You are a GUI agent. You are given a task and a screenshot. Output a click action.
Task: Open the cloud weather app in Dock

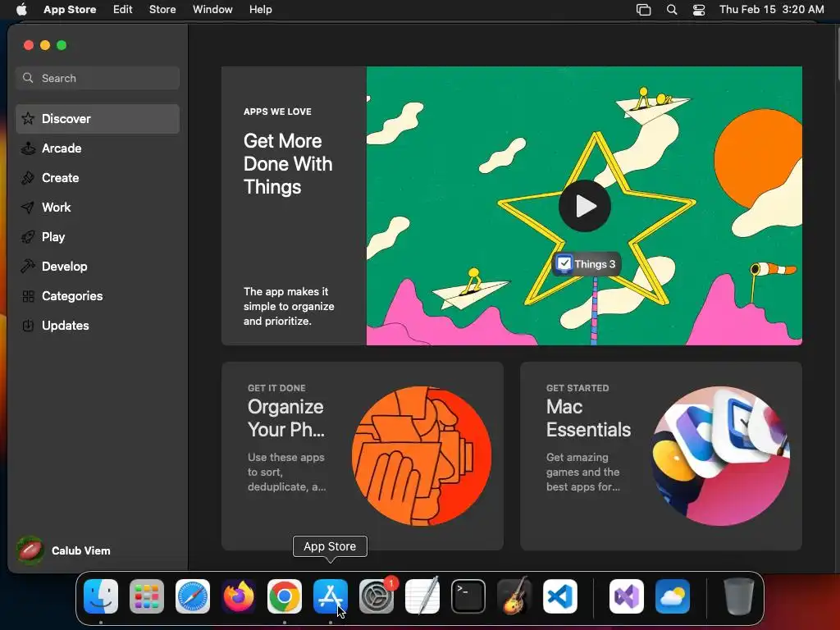point(673,596)
